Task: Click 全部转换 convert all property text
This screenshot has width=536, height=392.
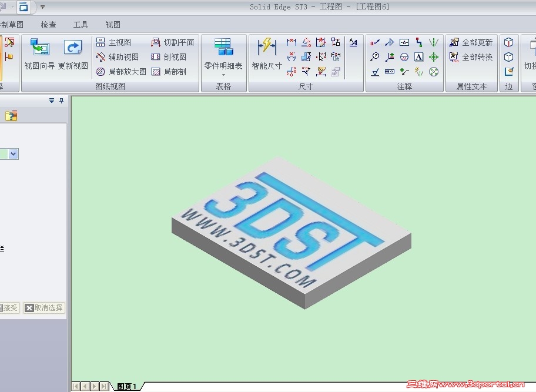Action: point(471,57)
